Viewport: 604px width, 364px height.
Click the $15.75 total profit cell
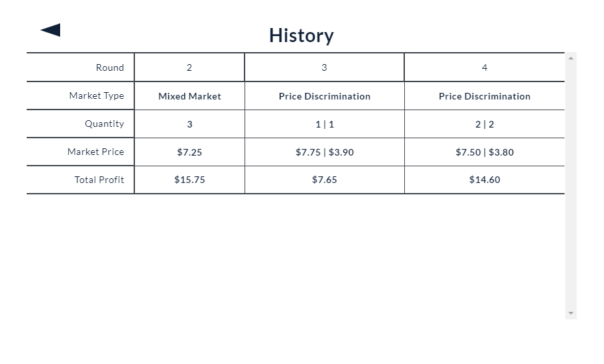(190, 180)
